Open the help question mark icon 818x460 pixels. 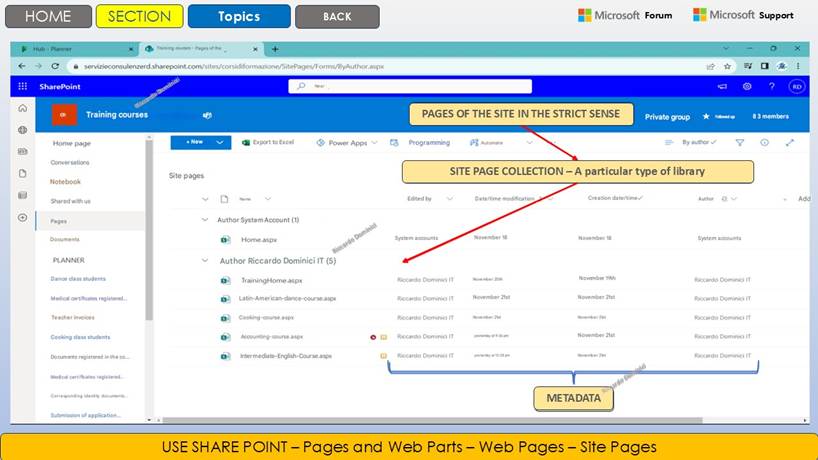[x=771, y=87]
